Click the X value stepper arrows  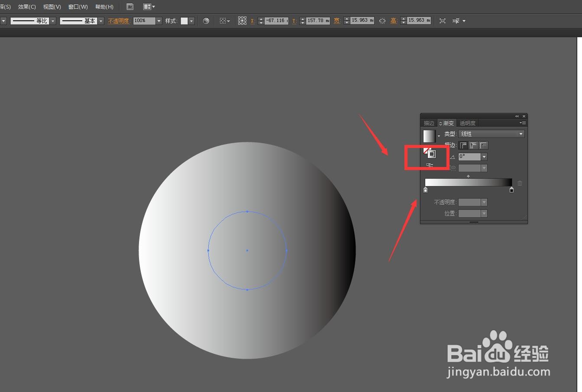point(261,21)
